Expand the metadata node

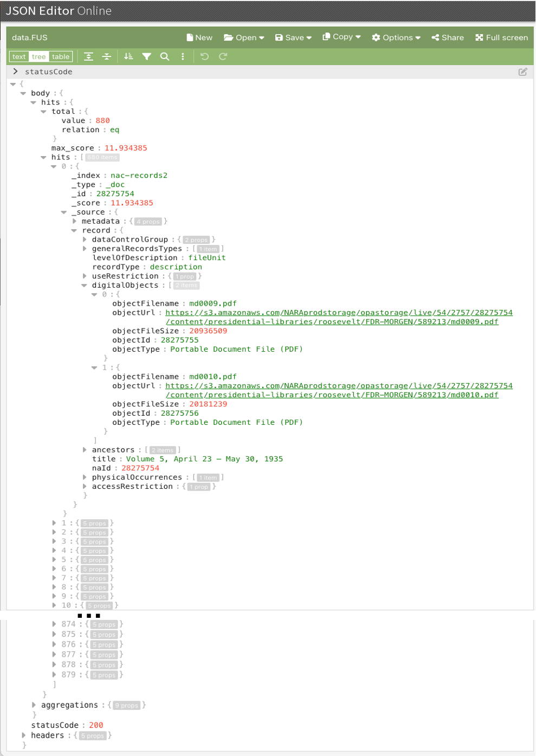tap(74, 221)
